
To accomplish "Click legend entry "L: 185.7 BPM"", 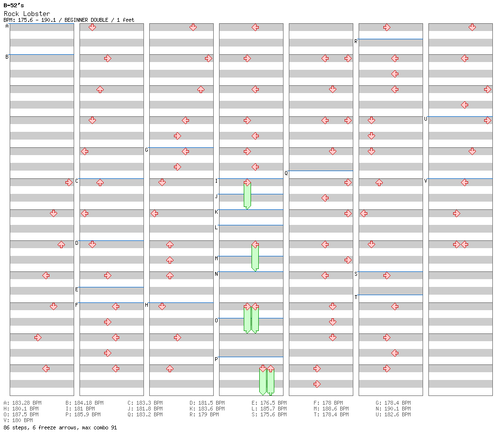I will pyautogui.click(x=269, y=409).
